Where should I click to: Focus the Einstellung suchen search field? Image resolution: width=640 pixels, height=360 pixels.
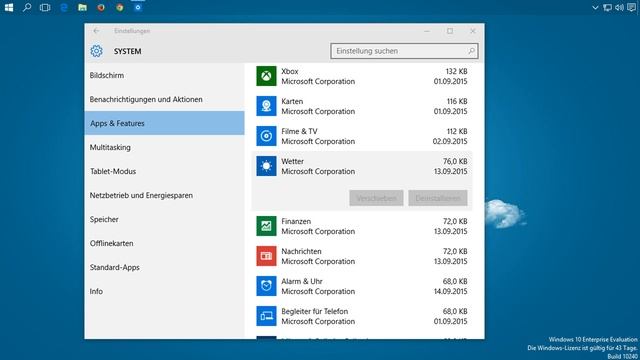(x=404, y=51)
